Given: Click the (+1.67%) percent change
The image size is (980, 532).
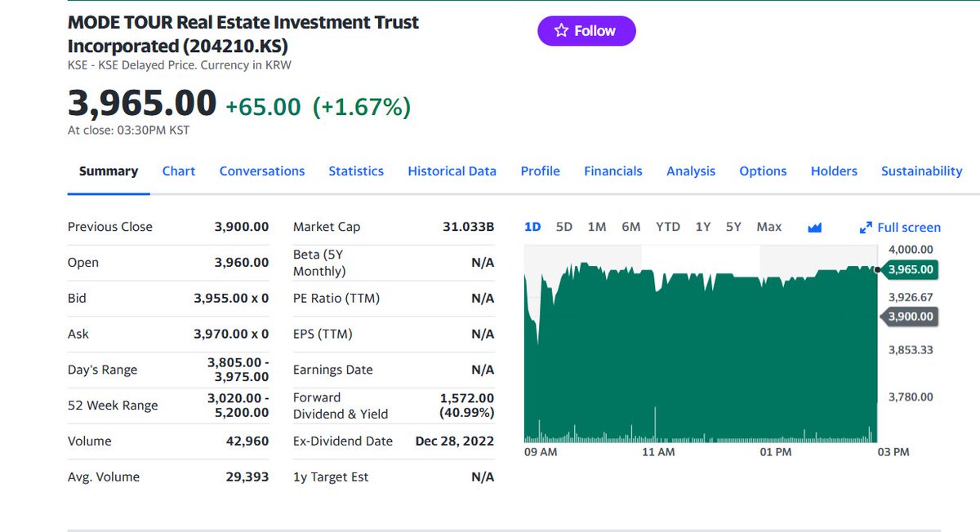Looking at the screenshot, I should point(362,107).
